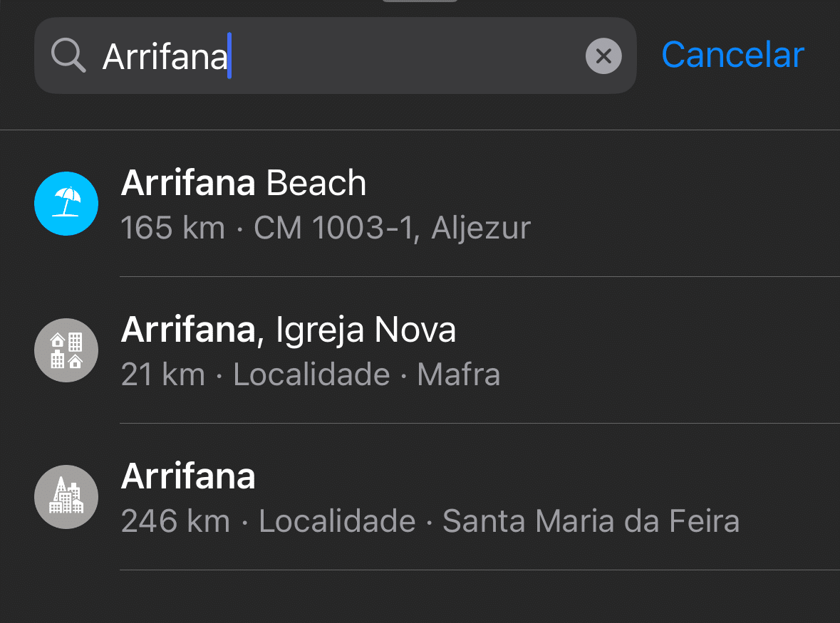Screen dimensions: 840x623
Task: Click Santa Maria da Feira text
Action: click(591, 520)
